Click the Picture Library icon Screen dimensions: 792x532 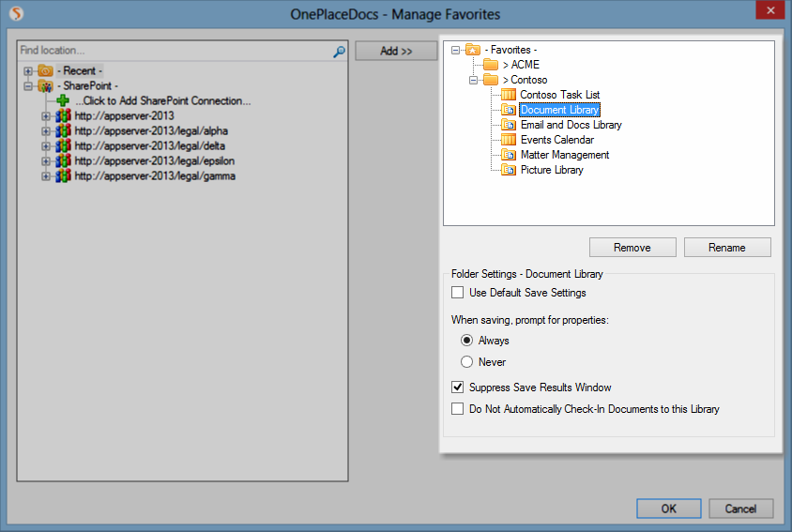pyautogui.click(x=509, y=170)
